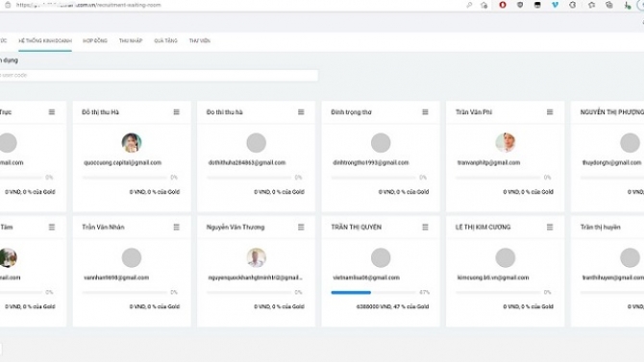
Task: Click email dinhtrongtho1993@gmail.com
Action: click(x=371, y=162)
